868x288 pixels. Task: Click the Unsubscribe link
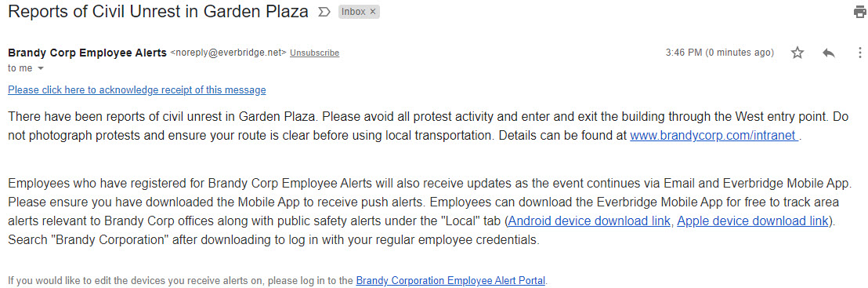point(314,53)
